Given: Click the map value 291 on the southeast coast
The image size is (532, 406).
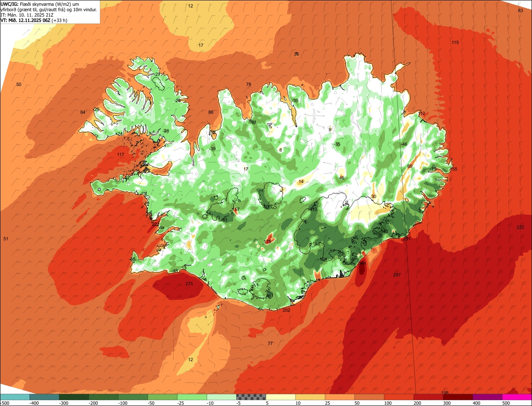Looking at the screenshot, I should point(407,239).
